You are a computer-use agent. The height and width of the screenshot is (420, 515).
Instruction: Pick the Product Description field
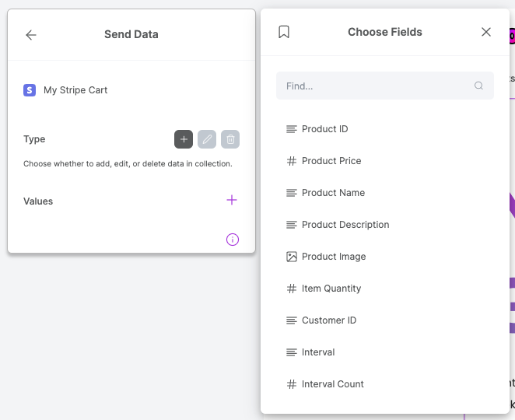pyautogui.click(x=345, y=225)
